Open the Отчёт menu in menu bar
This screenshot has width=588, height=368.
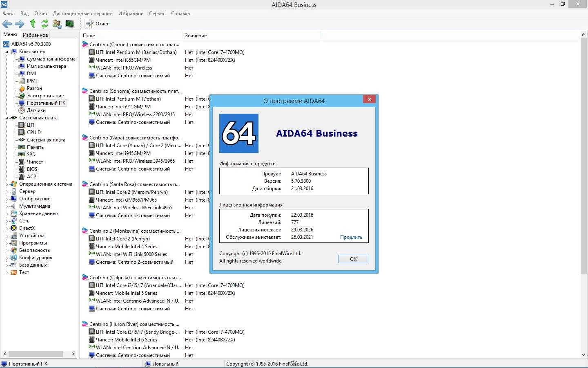(41, 13)
